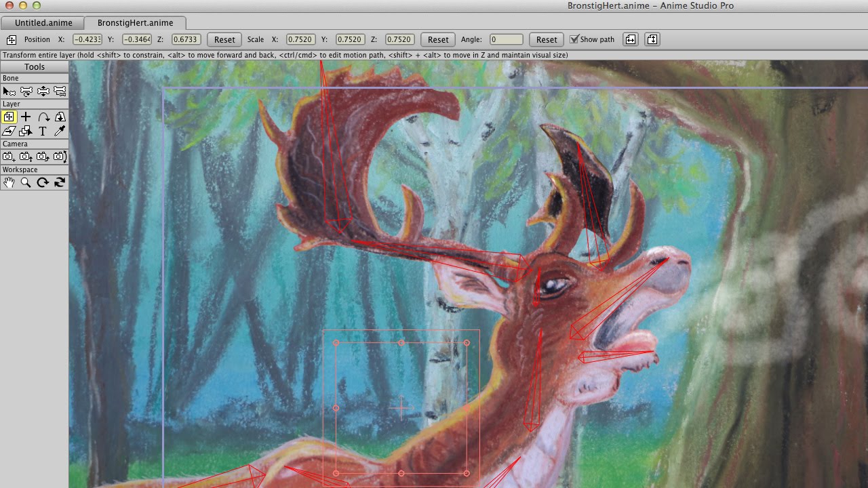This screenshot has width=868, height=488.
Task: Select the Zoom Camera tool
Action: 26,157
